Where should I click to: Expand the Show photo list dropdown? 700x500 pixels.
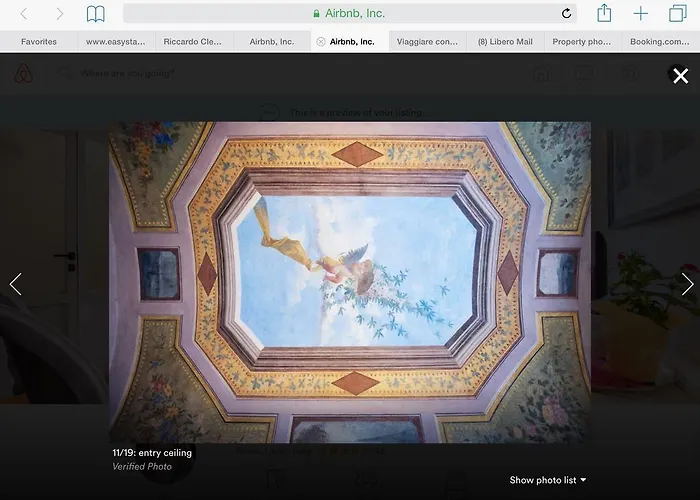(x=548, y=480)
